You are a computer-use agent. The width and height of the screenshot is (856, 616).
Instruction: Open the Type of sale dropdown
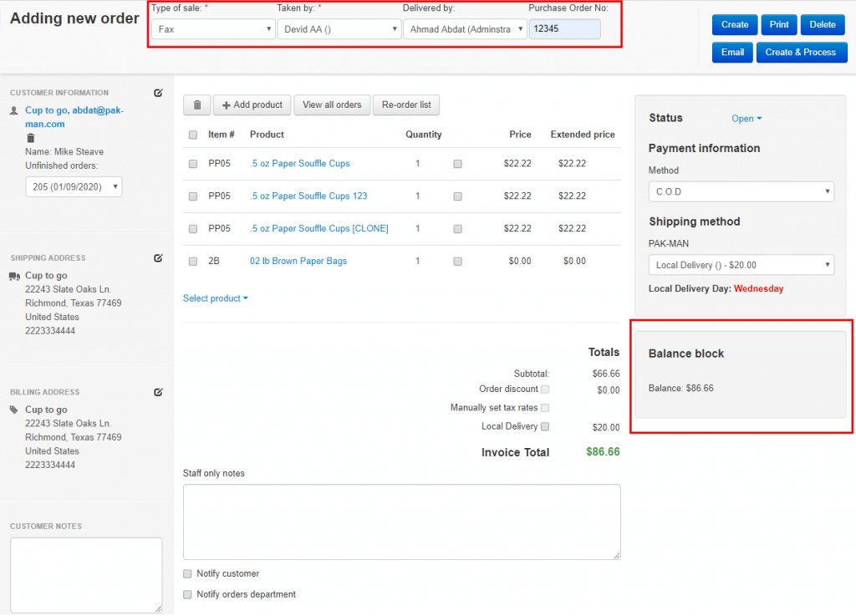tap(213, 29)
